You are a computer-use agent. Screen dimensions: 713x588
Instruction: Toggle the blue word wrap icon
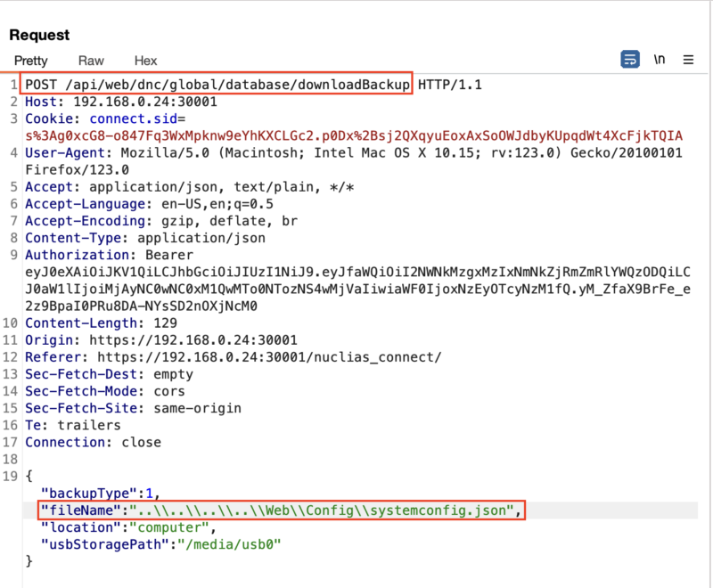click(x=630, y=60)
